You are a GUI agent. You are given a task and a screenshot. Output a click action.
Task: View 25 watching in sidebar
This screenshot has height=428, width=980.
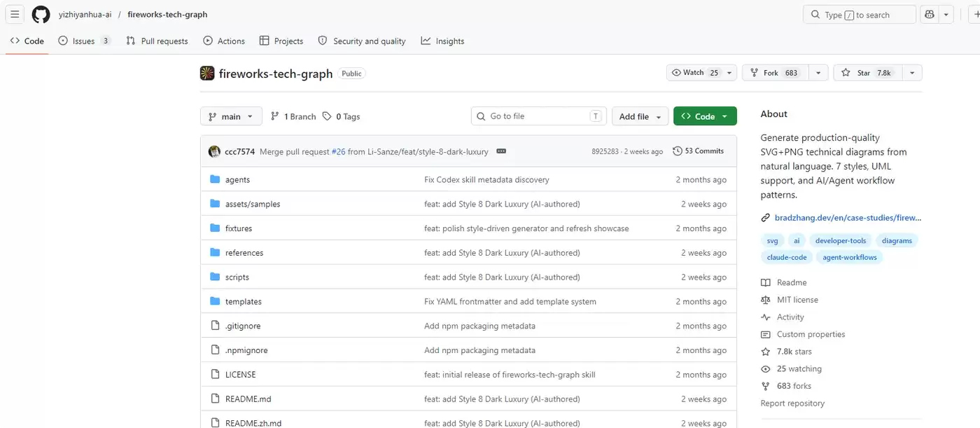click(x=792, y=368)
